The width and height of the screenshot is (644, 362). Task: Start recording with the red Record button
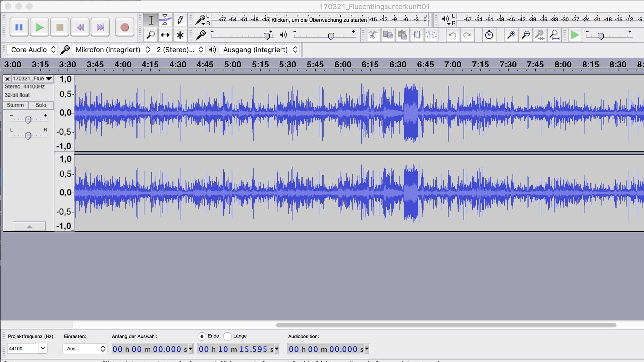coord(124,27)
